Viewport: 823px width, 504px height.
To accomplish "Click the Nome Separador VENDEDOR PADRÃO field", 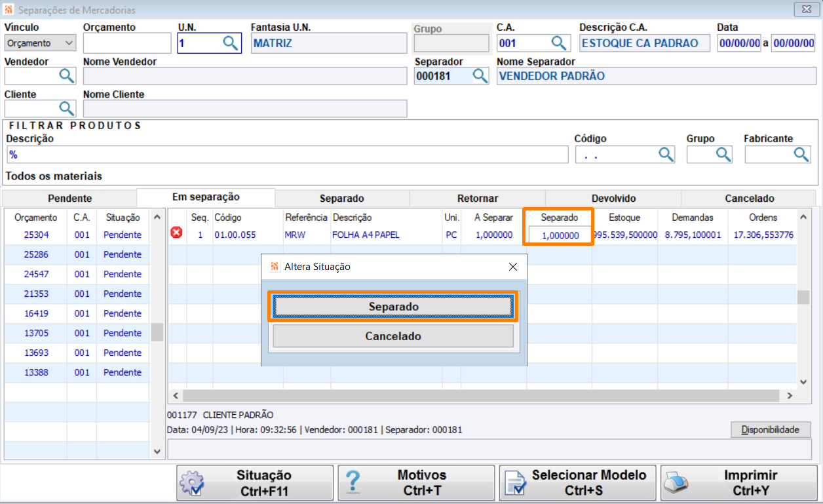I will coord(655,76).
